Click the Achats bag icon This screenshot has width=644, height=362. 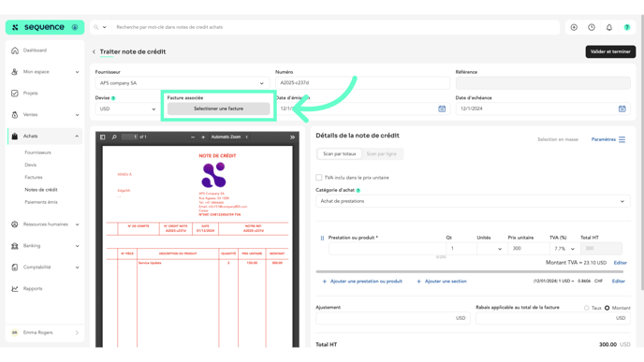coord(15,137)
